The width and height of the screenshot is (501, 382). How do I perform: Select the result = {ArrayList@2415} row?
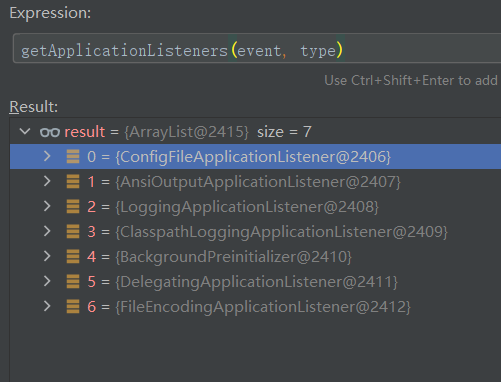click(255, 132)
